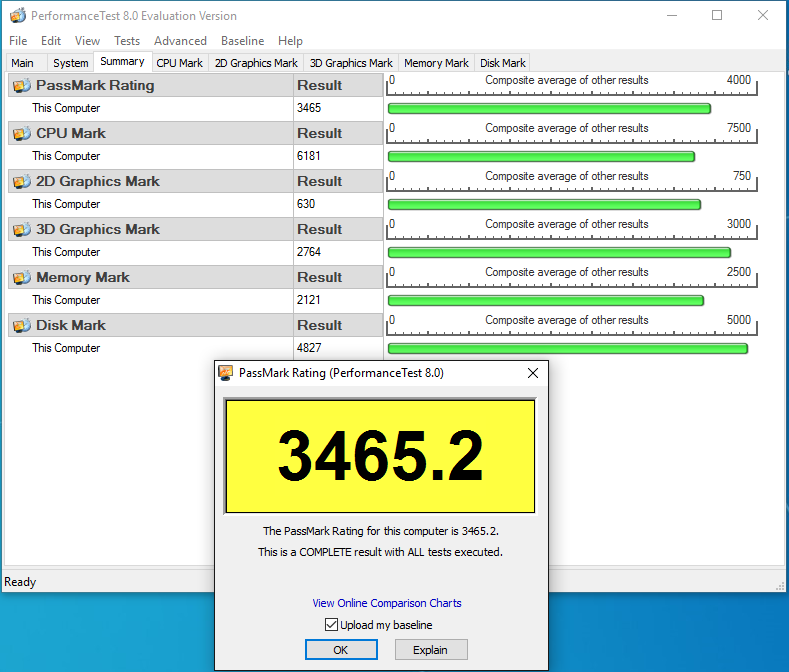789x672 pixels.
Task: Minimize the PerformanceTest window
Action: pos(672,15)
